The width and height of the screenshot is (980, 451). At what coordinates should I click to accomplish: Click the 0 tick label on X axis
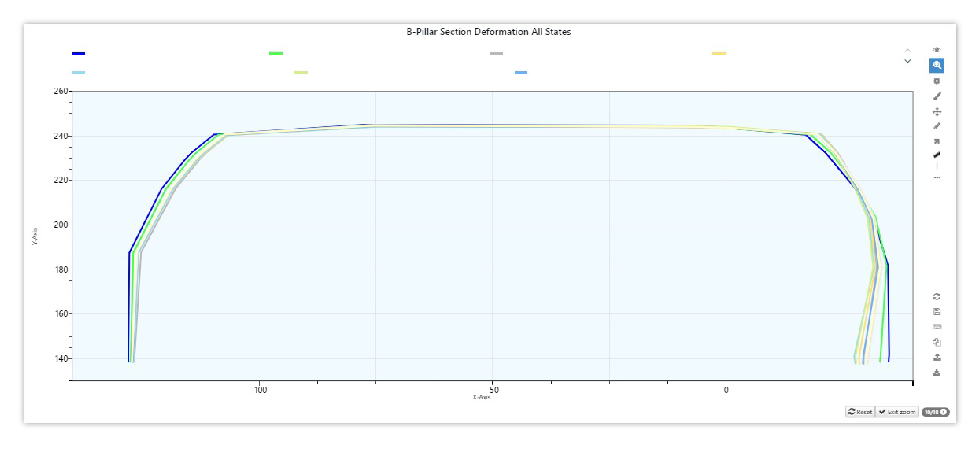(x=726, y=390)
